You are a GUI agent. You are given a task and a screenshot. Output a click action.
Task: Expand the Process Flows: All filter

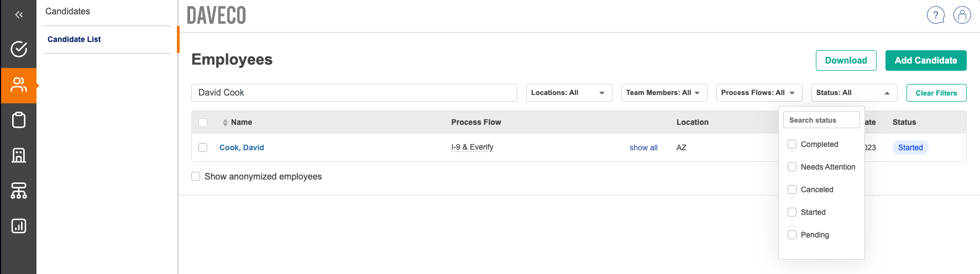click(x=758, y=93)
